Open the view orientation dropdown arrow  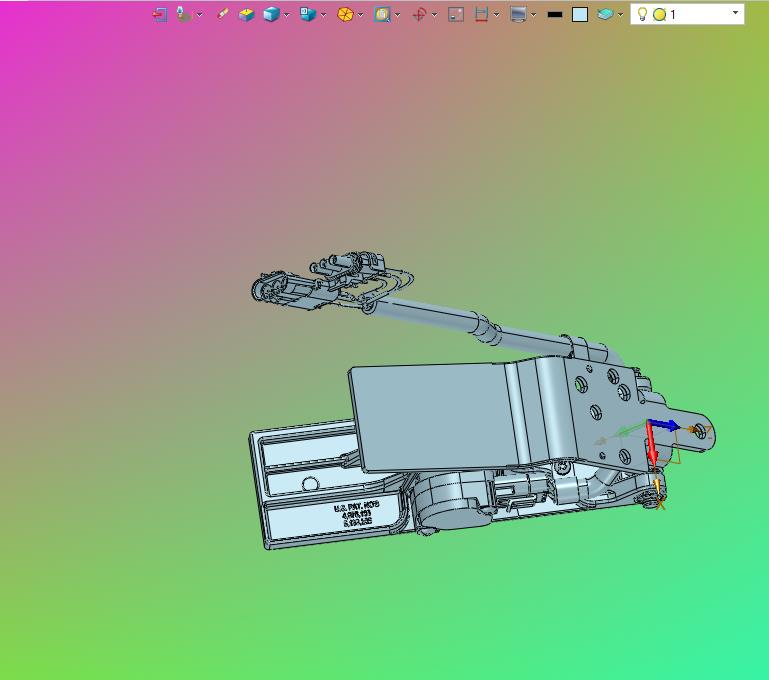point(323,15)
